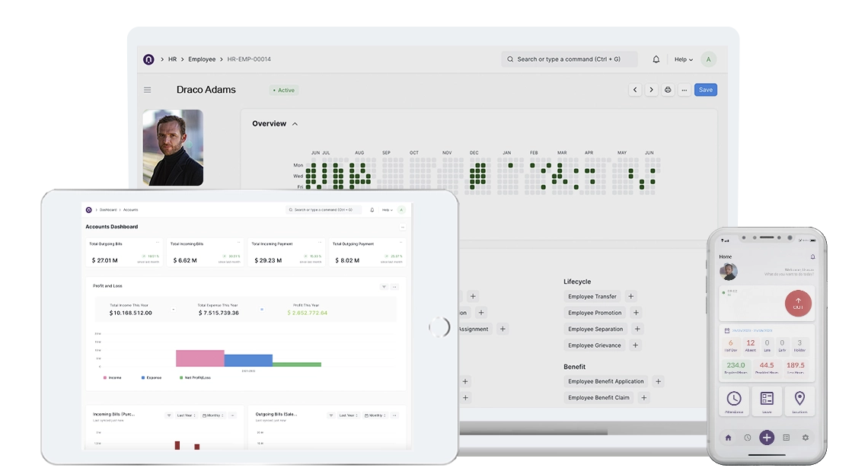Open the Help dropdown
The height and width of the screenshot is (471, 868).
coord(683,59)
